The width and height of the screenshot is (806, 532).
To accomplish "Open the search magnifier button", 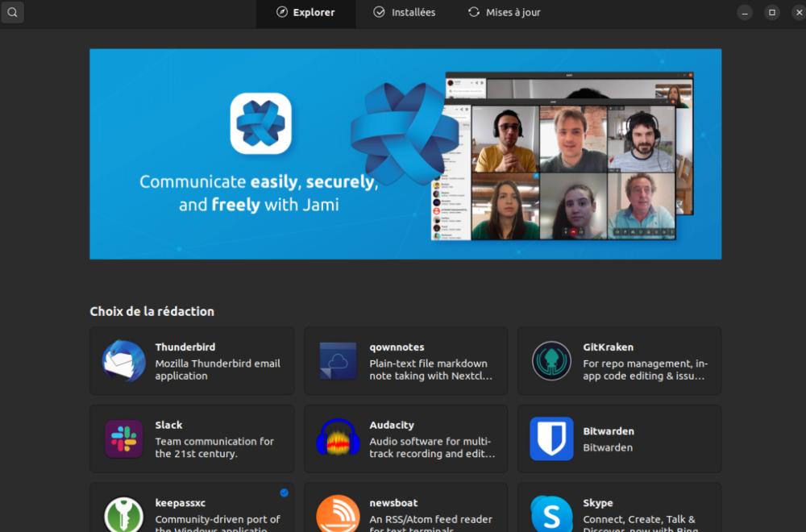I will [x=12, y=12].
